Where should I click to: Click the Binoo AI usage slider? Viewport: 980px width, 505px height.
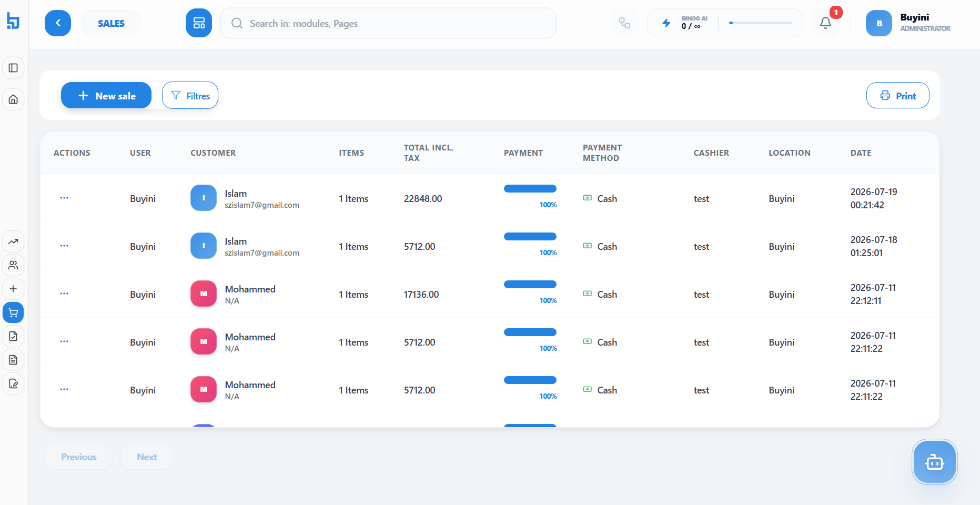click(x=761, y=23)
